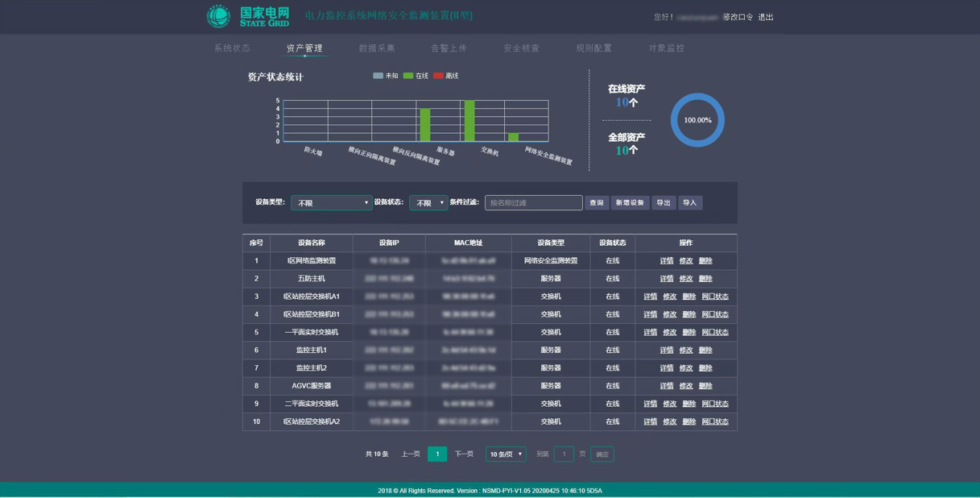Open the 设备状态 dropdown
980x498 pixels.
[x=428, y=203]
